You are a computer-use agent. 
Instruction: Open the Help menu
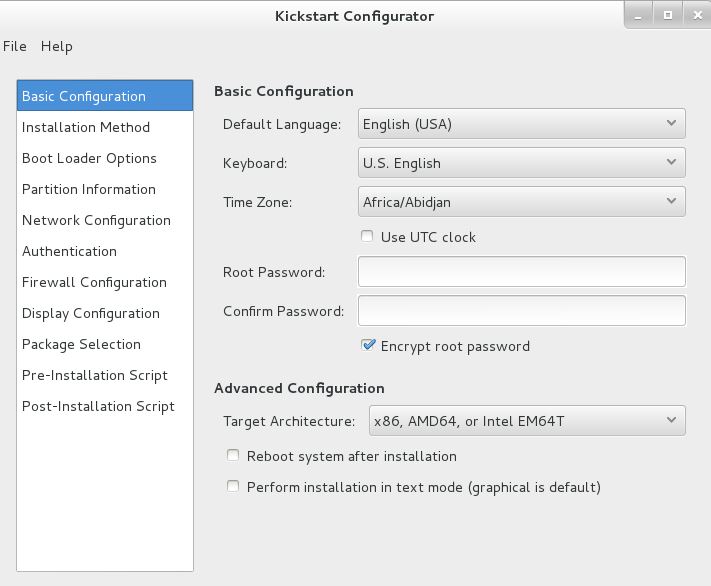tap(56, 46)
